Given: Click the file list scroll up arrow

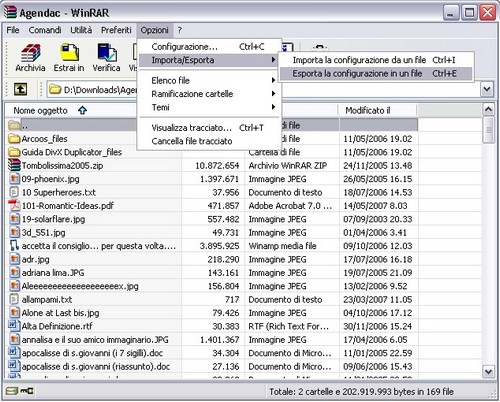Looking at the screenshot, I should 488,109.
